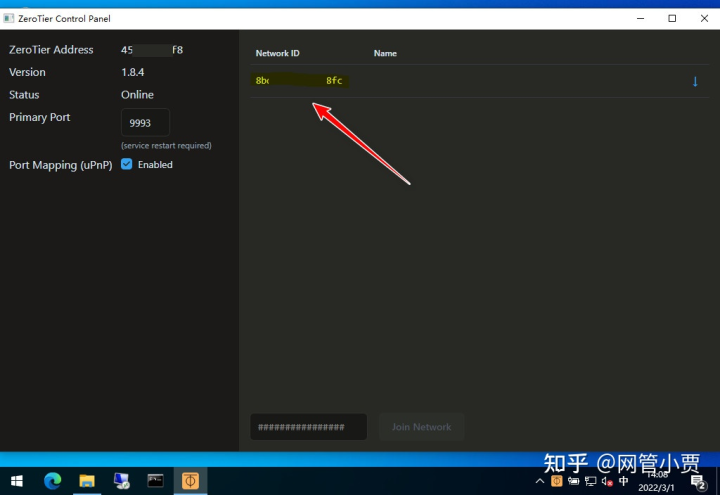Launch Microsoft Edge from the taskbar
The height and width of the screenshot is (495, 720).
pos(52,481)
